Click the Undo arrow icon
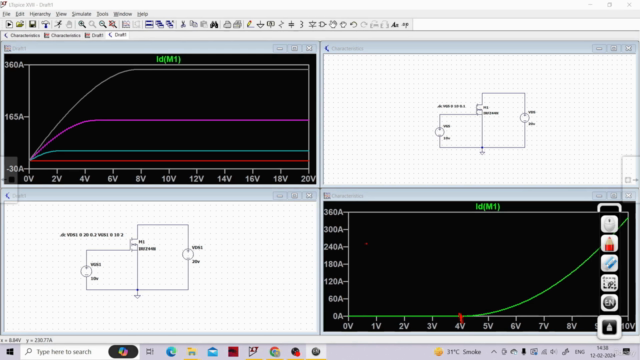The width and height of the screenshot is (640, 360). (353, 24)
